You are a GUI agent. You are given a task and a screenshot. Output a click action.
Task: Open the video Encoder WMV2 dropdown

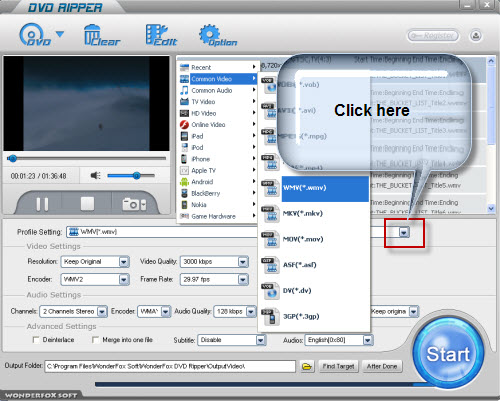click(x=124, y=279)
